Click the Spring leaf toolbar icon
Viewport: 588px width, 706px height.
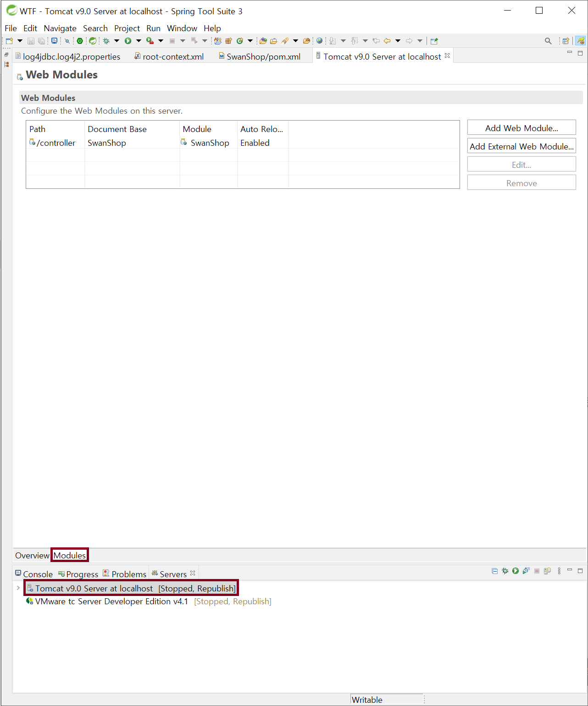pyautogui.click(x=93, y=41)
